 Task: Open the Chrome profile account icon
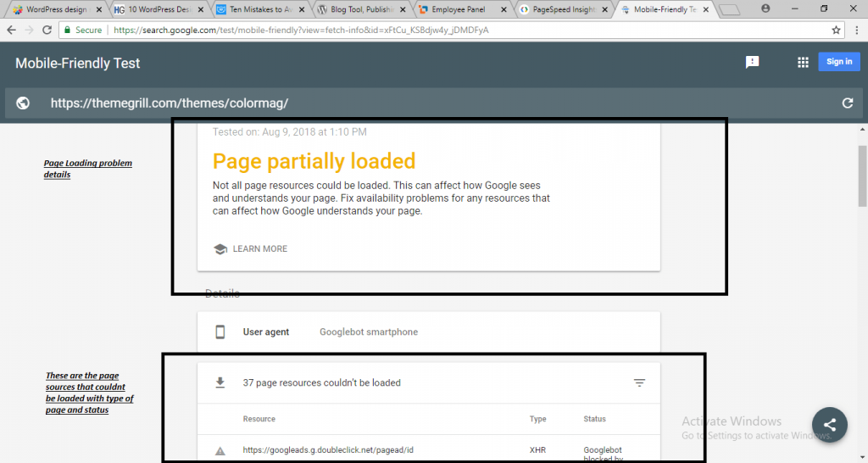coord(765,8)
